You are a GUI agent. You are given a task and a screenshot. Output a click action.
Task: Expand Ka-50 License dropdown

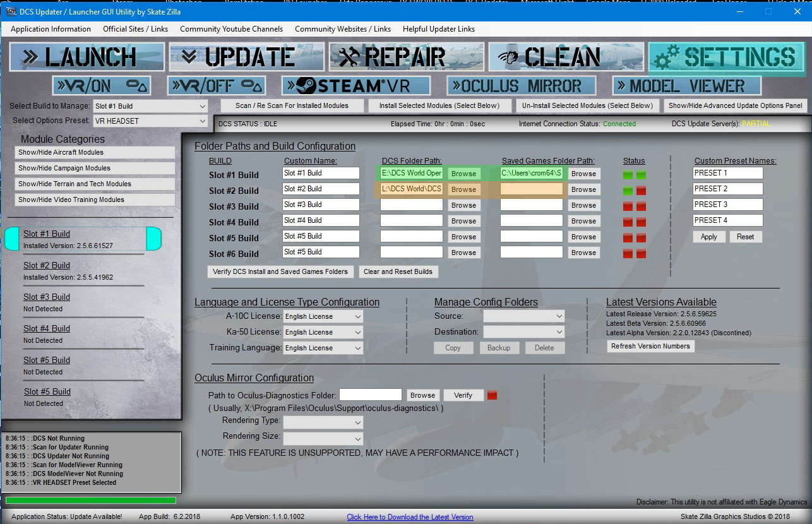coord(323,332)
